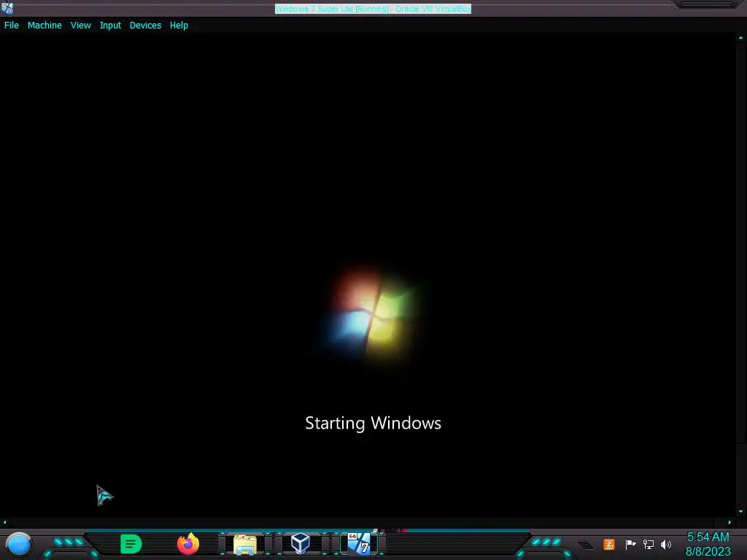The height and width of the screenshot is (560, 747).
Task: Click the VirtualBox window icon in title bar
Action: pos(7,8)
